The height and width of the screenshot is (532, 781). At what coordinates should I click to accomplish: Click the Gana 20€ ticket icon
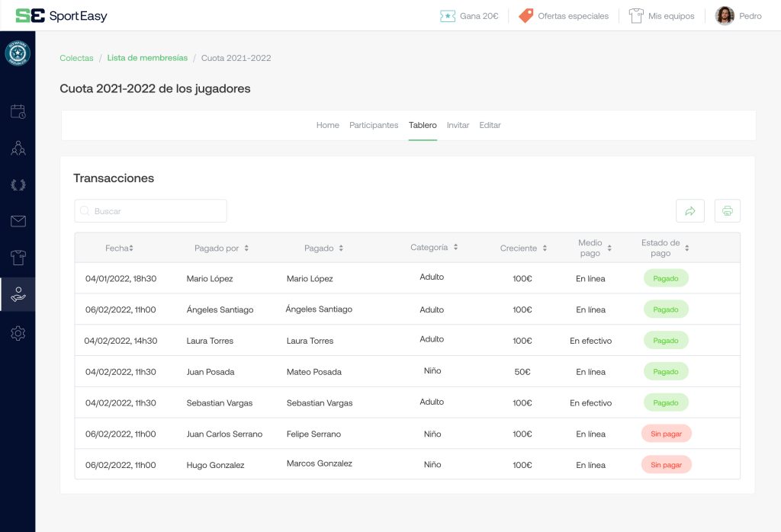tap(447, 16)
